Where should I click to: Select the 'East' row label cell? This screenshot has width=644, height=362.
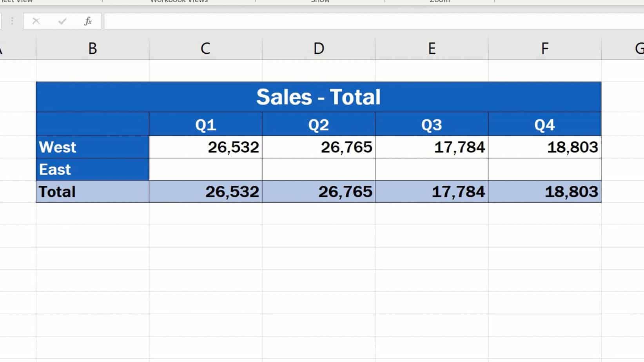[x=93, y=169]
